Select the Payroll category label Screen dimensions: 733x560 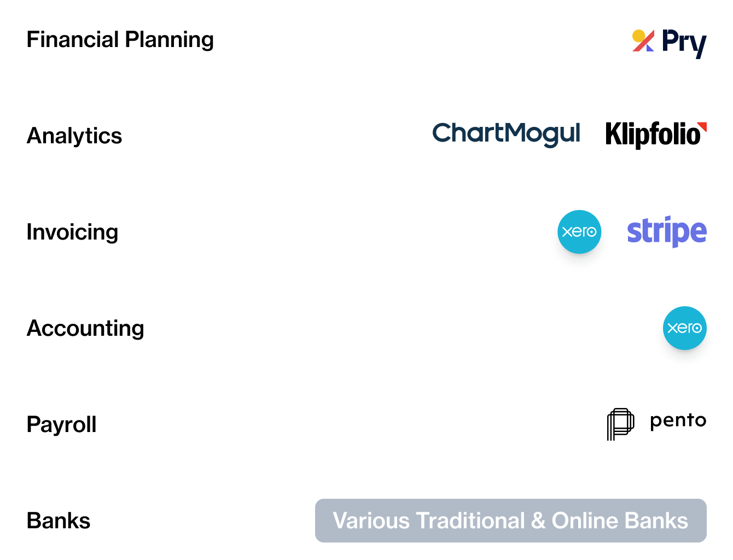(61, 425)
